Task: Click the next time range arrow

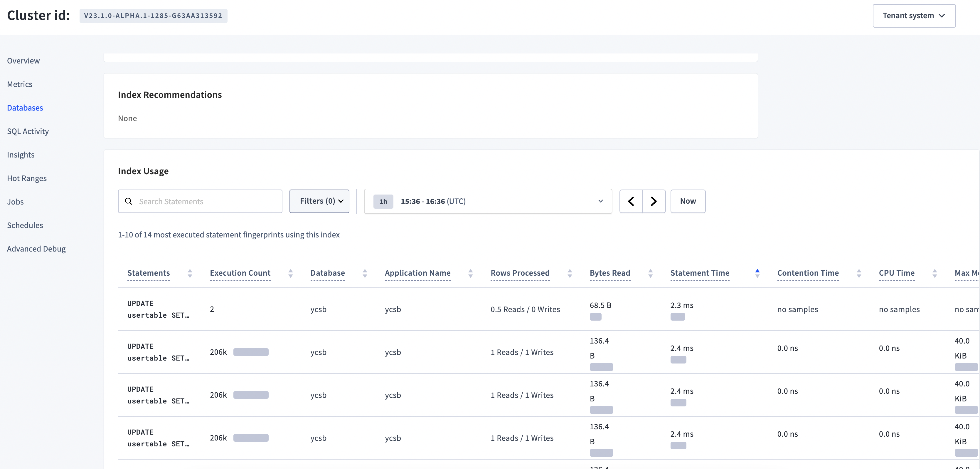Action: coord(654,201)
